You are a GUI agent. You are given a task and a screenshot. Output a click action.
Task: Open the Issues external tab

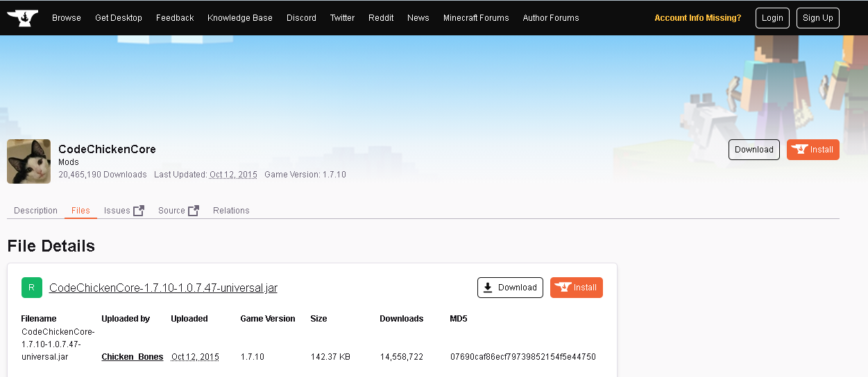pyautogui.click(x=124, y=211)
